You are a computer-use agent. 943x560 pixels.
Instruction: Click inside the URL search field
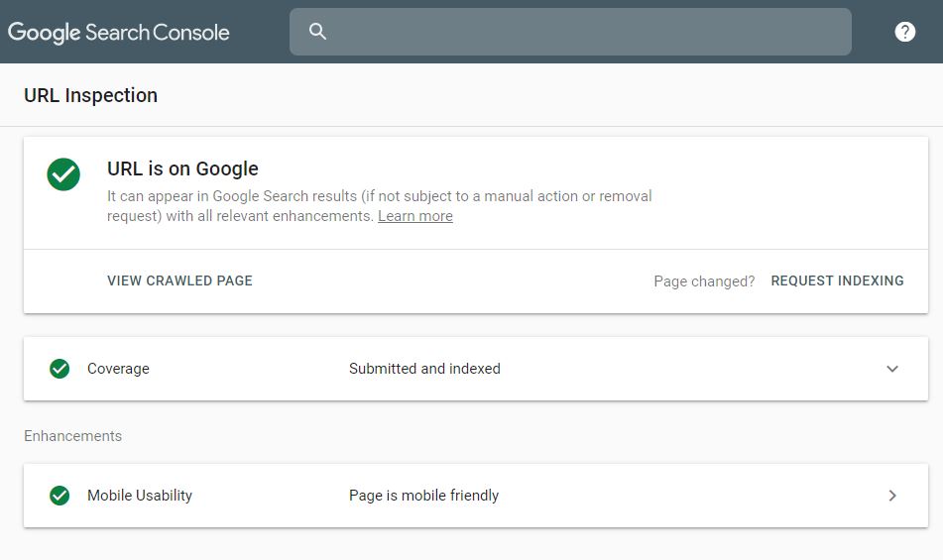tap(570, 32)
